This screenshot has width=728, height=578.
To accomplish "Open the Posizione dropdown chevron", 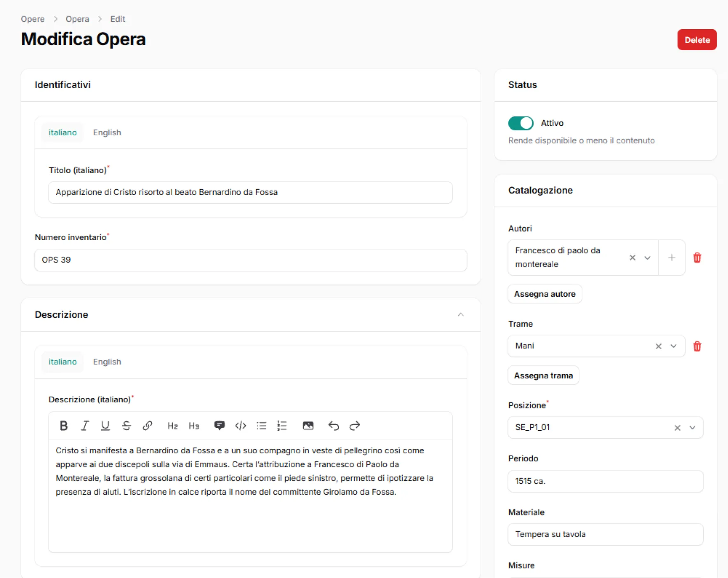I will click(693, 428).
